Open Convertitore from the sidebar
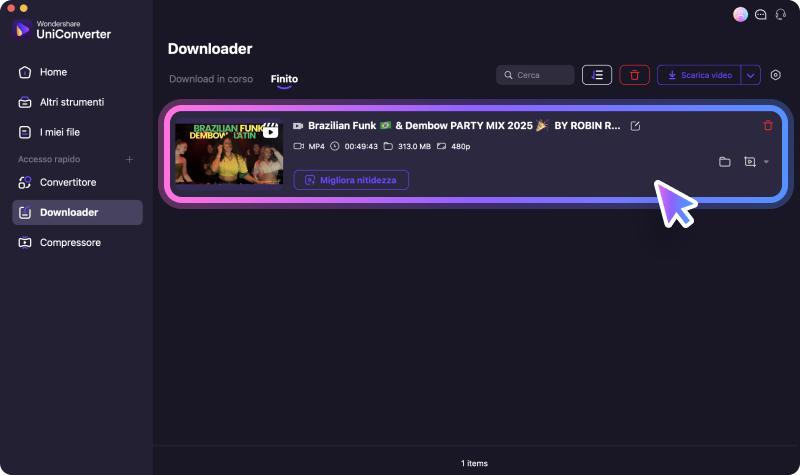Viewport: 800px width, 475px height. [x=68, y=182]
